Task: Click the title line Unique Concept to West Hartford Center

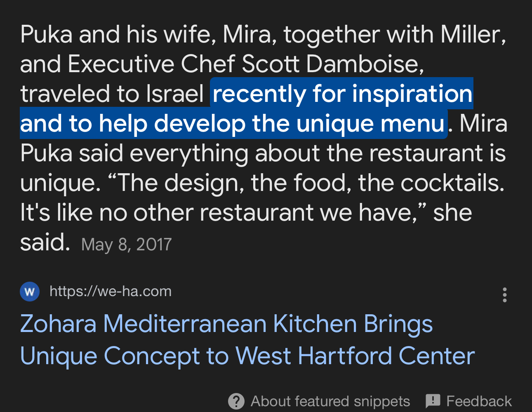Action: click(x=247, y=356)
